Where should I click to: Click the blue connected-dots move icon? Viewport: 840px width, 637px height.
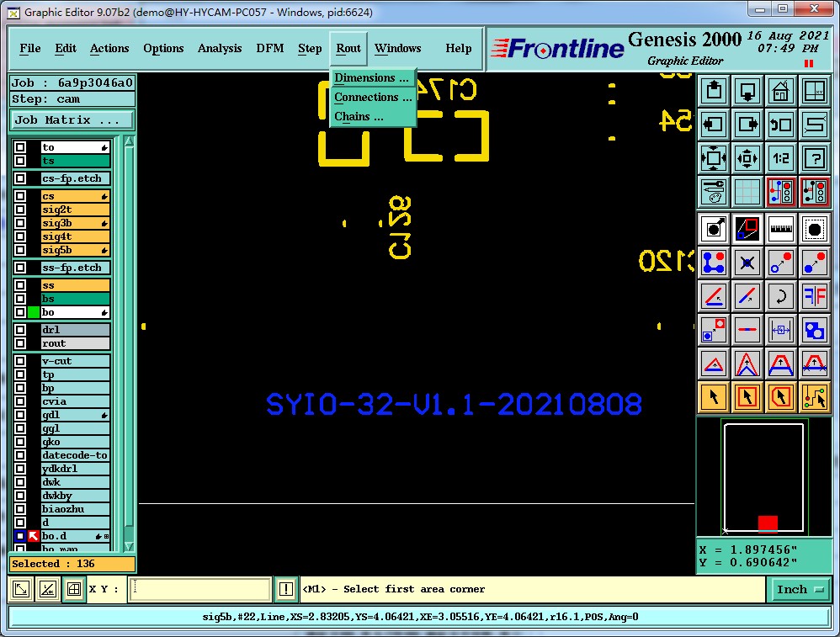(714, 263)
